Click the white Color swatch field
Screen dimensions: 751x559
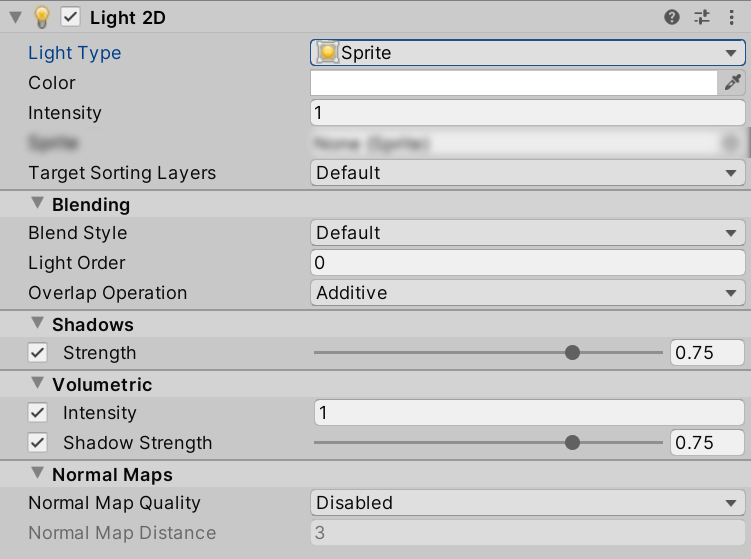(x=513, y=83)
